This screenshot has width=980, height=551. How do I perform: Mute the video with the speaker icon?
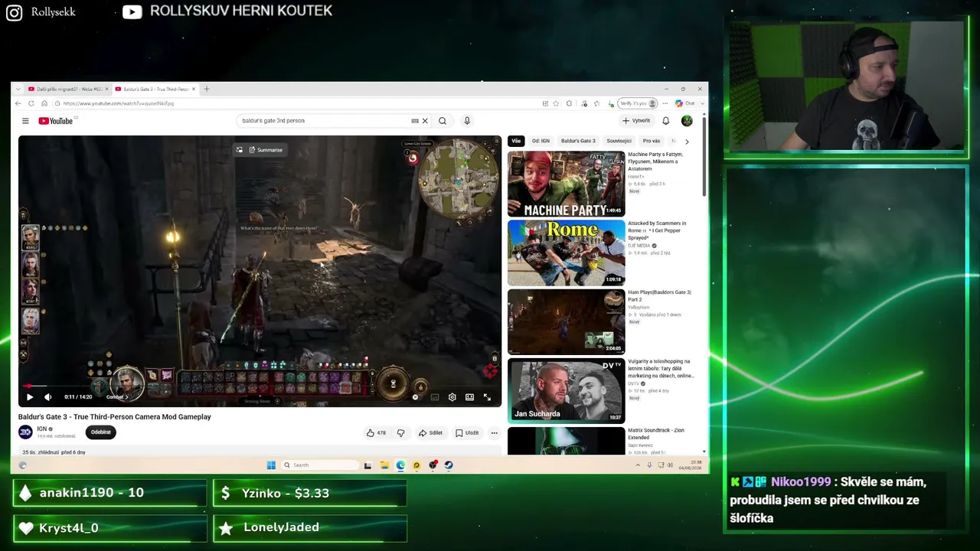tap(47, 397)
